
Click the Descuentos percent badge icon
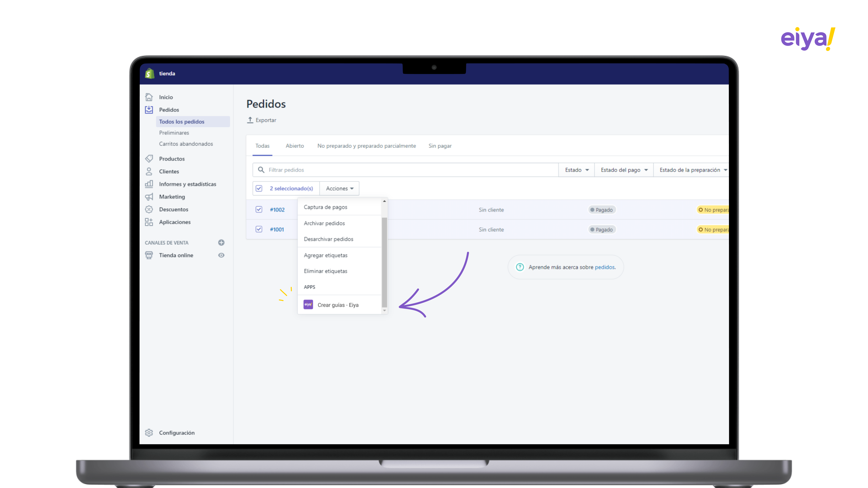(x=149, y=209)
